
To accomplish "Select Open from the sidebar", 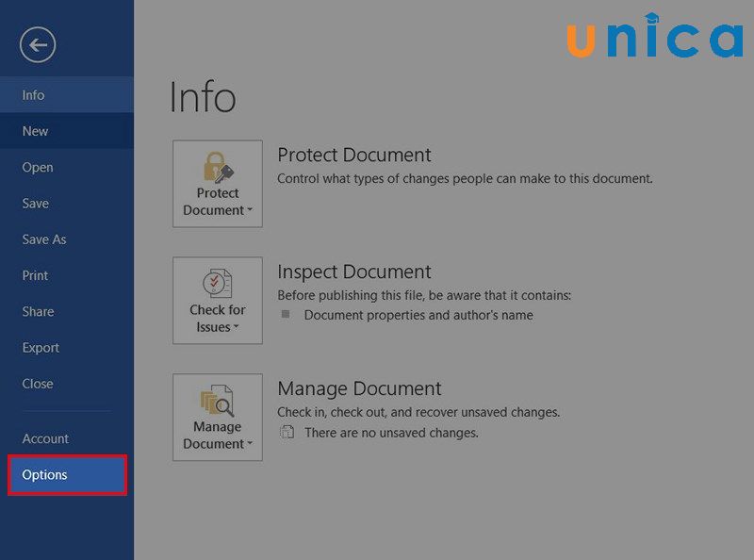I will coord(38,167).
